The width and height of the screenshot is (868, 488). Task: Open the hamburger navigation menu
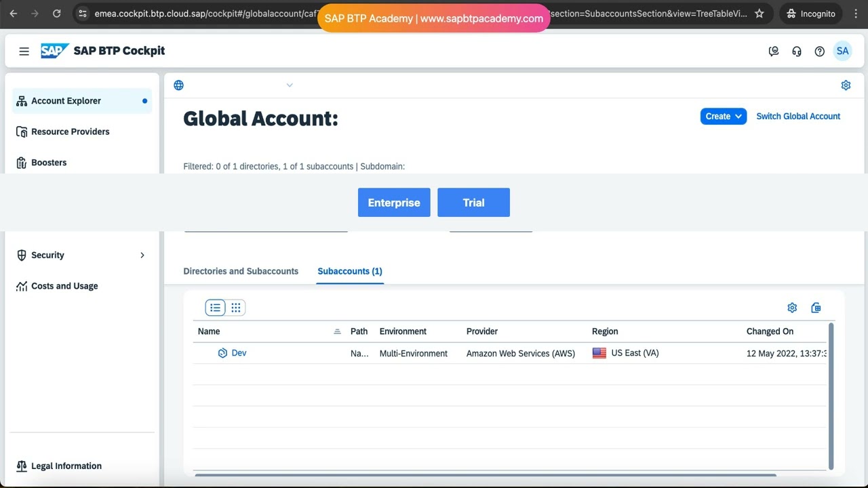pos(24,51)
